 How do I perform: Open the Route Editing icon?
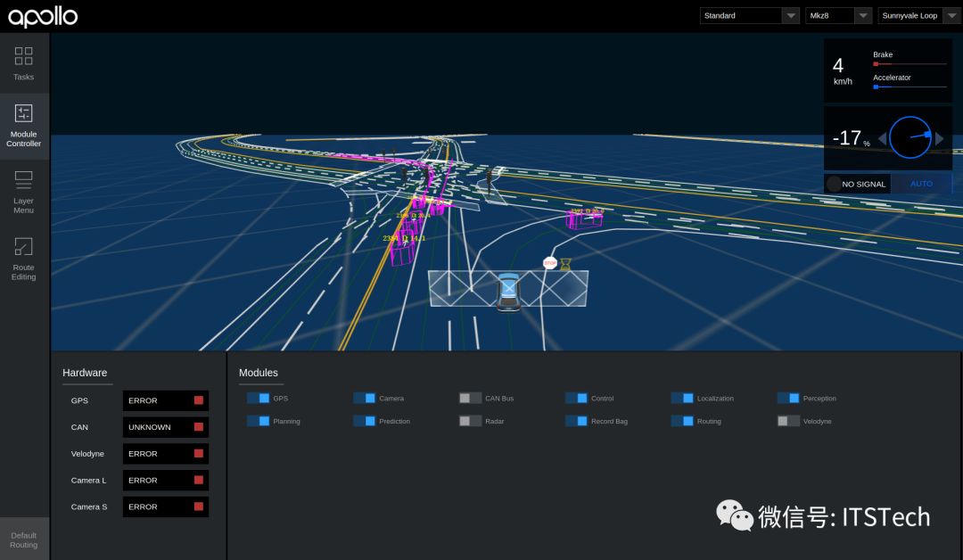24,246
